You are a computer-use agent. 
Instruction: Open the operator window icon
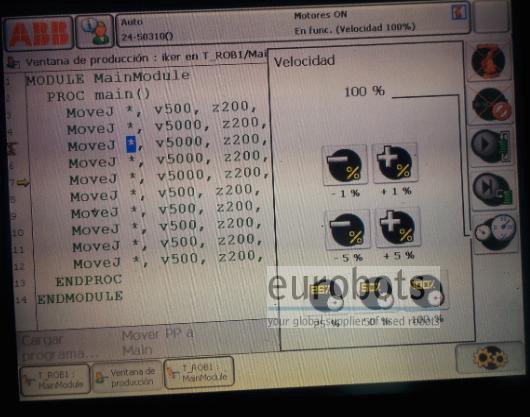point(95,32)
